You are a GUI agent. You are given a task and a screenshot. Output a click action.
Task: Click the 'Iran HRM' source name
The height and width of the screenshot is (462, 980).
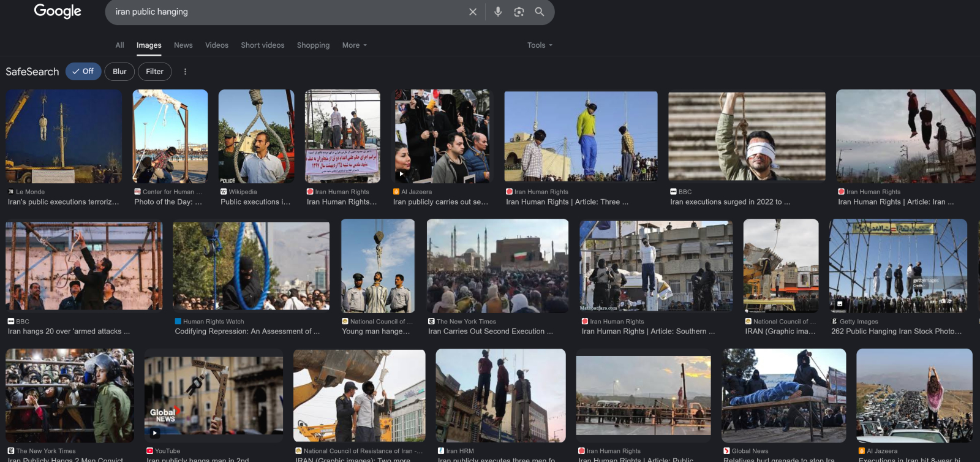(x=460, y=451)
